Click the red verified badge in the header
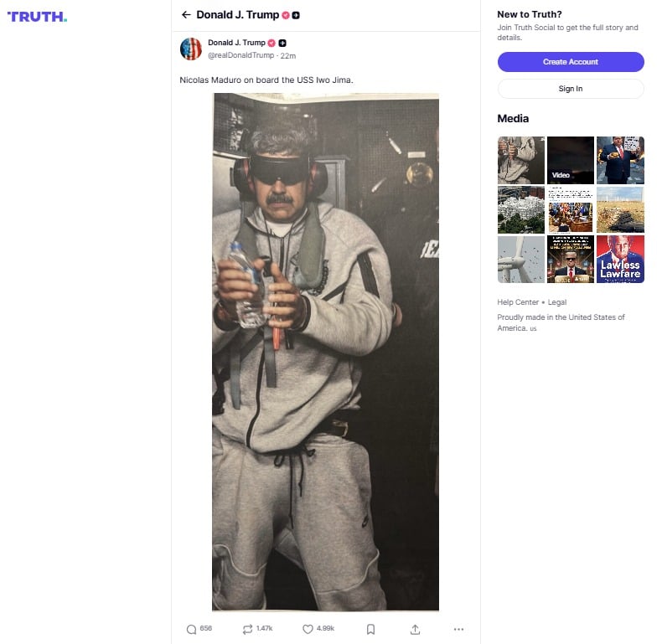The height and width of the screenshot is (644, 662). click(x=286, y=15)
